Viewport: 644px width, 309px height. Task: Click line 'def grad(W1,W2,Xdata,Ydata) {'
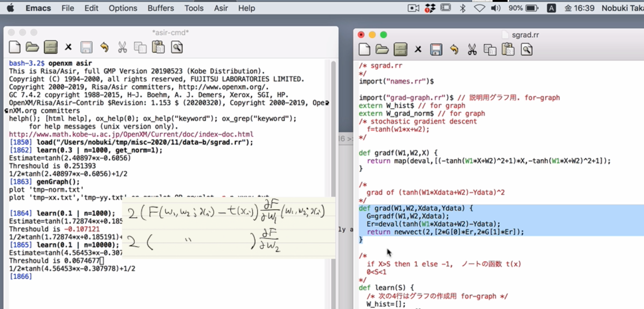pos(416,208)
